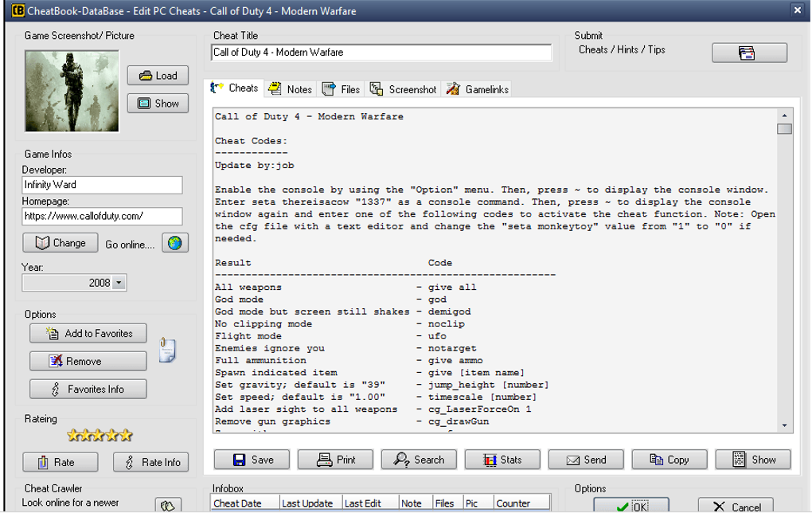
Task: Open Search in the cheat toolbar
Action: [419, 460]
